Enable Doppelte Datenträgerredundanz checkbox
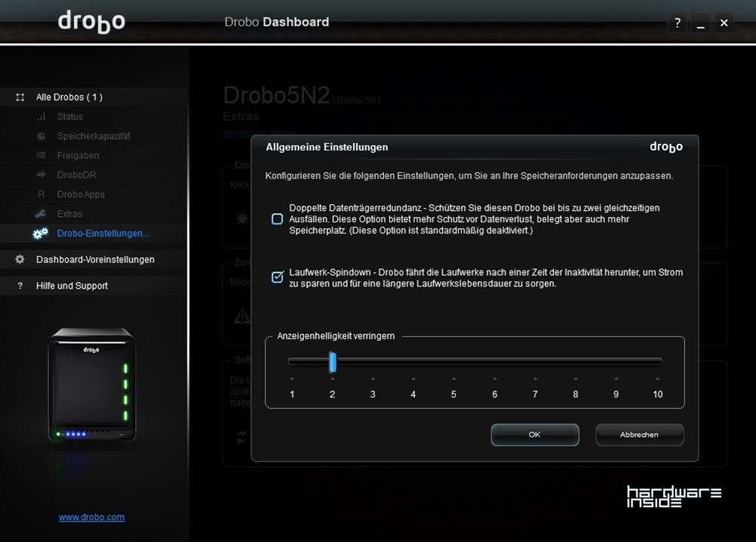The image size is (756, 542). click(277, 219)
